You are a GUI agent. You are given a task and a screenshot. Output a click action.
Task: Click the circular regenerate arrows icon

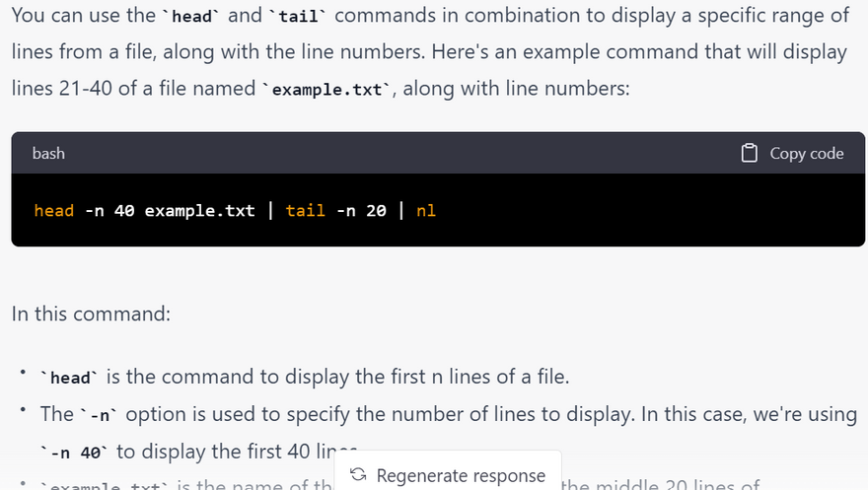click(x=358, y=475)
